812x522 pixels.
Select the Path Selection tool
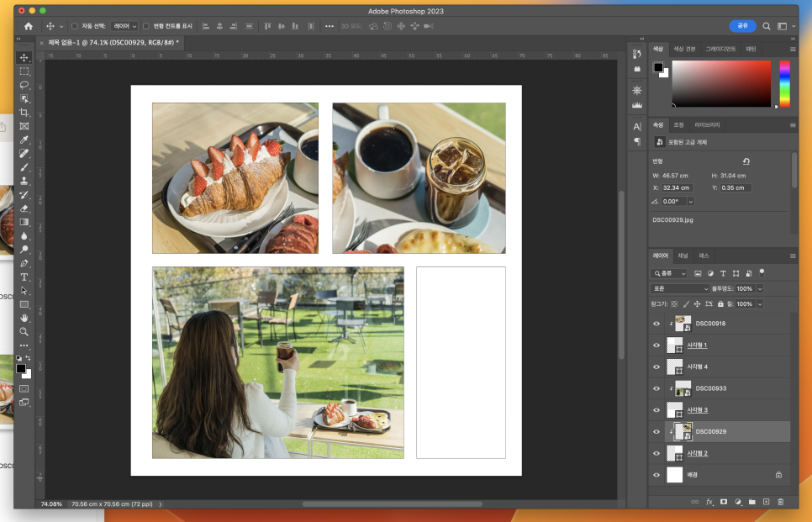(x=24, y=291)
